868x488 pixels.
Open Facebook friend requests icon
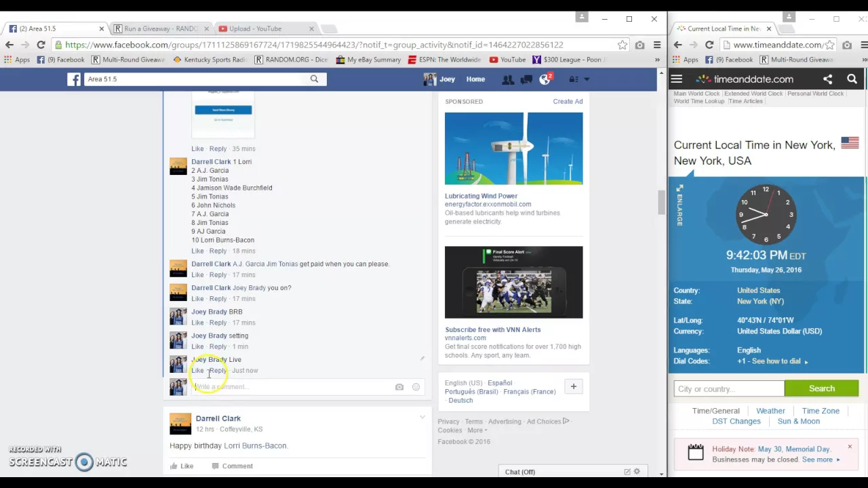507,79
